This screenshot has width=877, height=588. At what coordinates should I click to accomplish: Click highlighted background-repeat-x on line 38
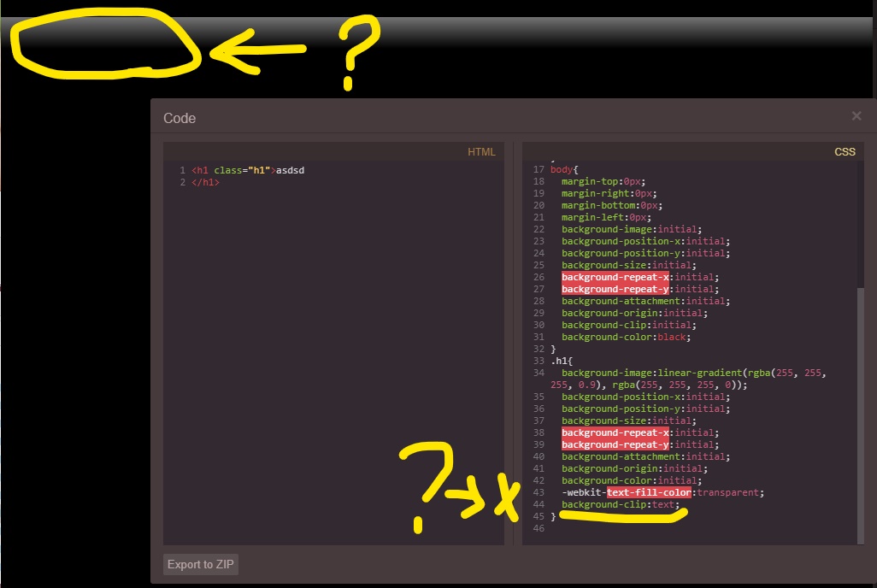(615, 432)
